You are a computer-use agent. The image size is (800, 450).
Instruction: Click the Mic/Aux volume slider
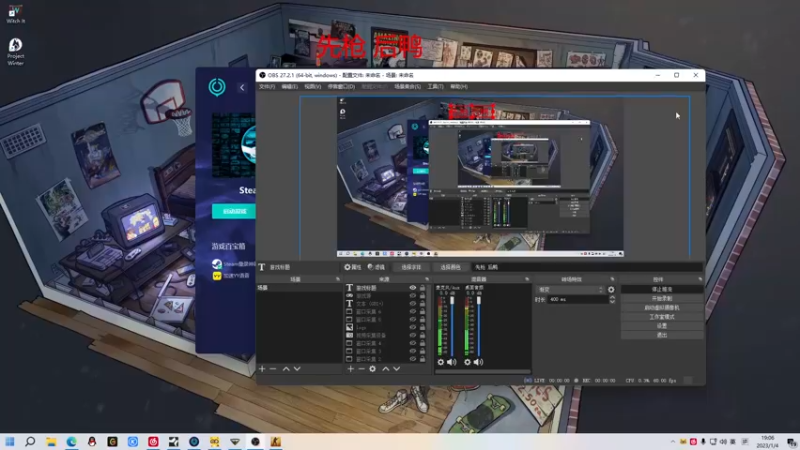452,327
